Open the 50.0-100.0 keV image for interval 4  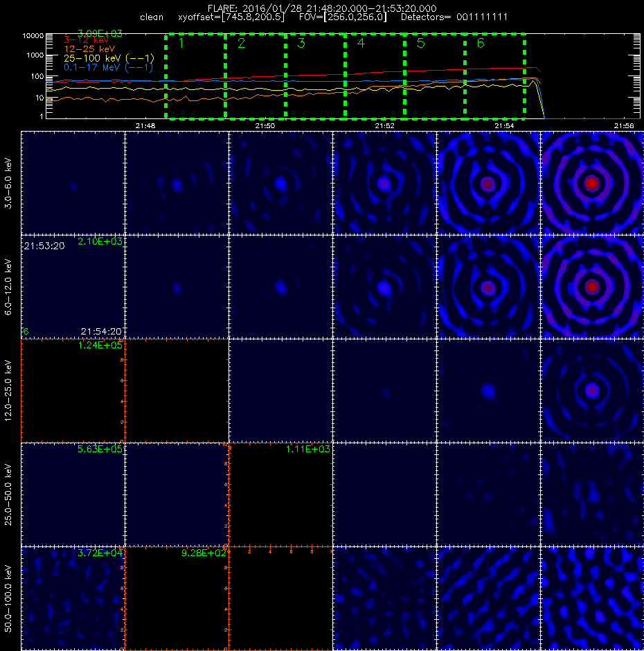[384, 598]
